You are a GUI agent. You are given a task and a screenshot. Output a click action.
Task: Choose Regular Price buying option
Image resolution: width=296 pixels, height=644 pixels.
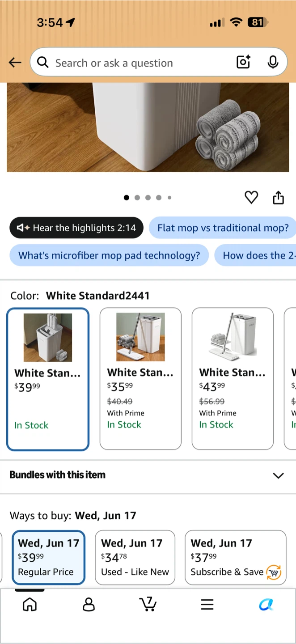pyautogui.click(x=48, y=557)
